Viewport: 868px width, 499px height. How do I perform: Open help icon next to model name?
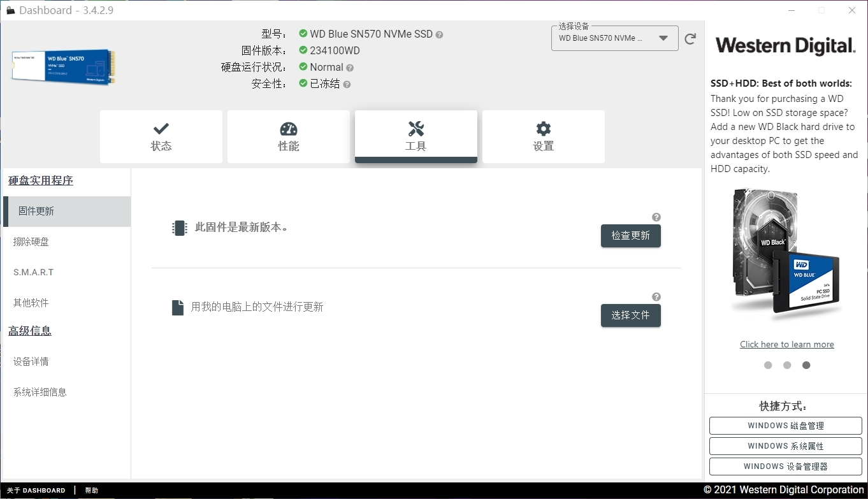click(x=439, y=34)
